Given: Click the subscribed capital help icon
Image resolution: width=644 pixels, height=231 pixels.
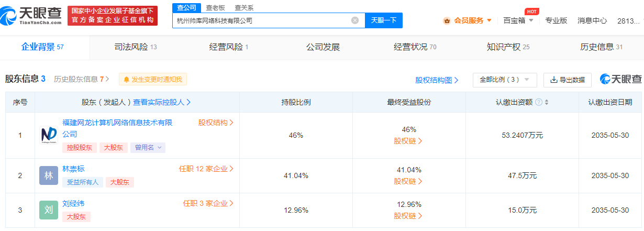Looking at the screenshot, I should click(x=539, y=102).
